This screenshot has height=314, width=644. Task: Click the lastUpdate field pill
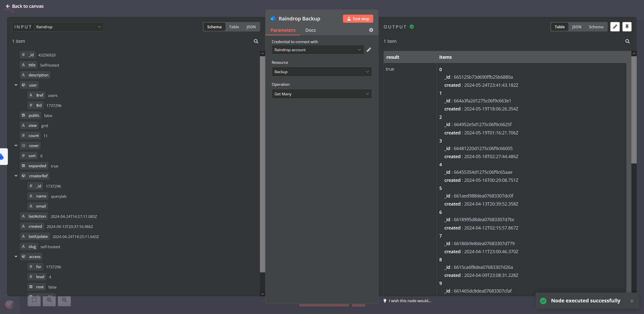pos(35,236)
